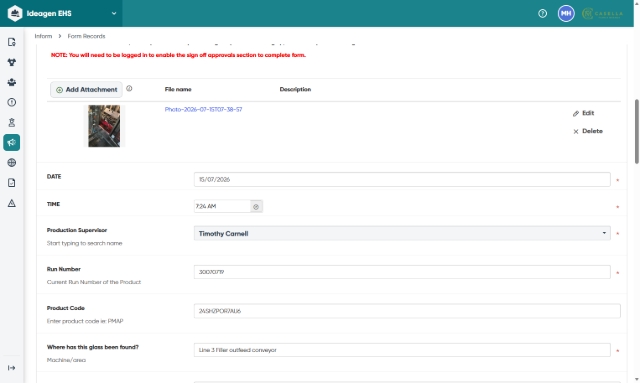
Task: Click the glass found location field
Action: click(402, 350)
